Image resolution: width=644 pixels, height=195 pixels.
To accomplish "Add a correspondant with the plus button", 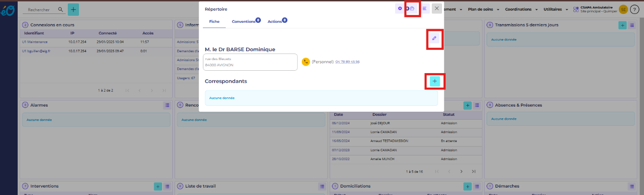I will coord(435,81).
